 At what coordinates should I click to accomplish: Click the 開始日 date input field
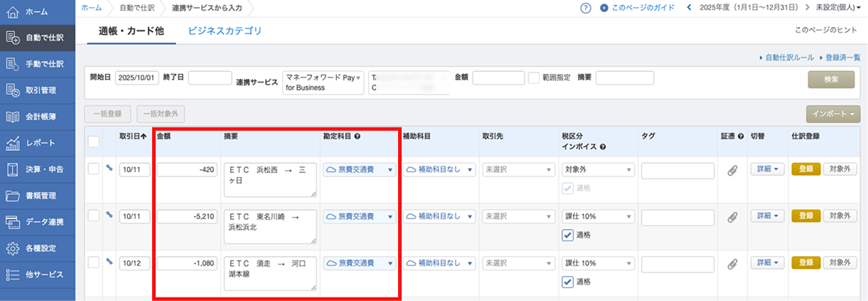[x=136, y=78]
